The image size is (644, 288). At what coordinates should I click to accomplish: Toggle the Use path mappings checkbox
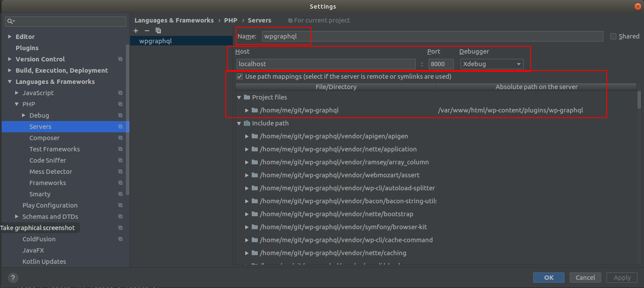coord(240,77)
